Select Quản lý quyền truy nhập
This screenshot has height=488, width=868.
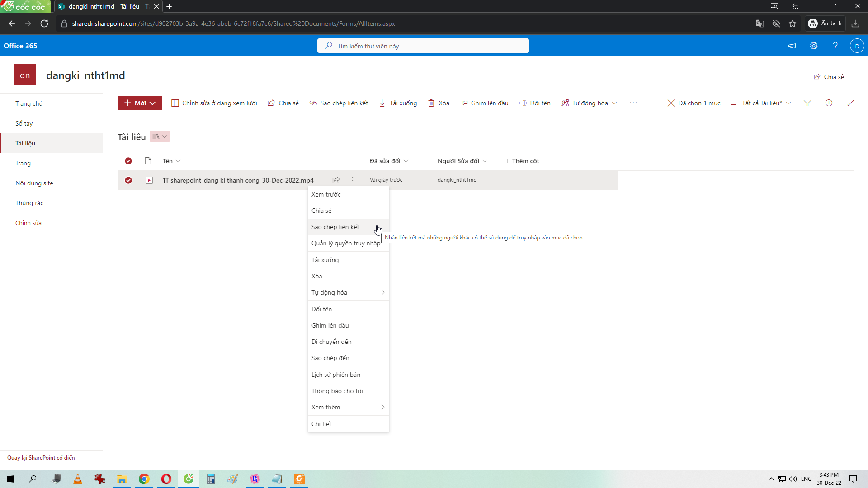(x=348, y=243)
